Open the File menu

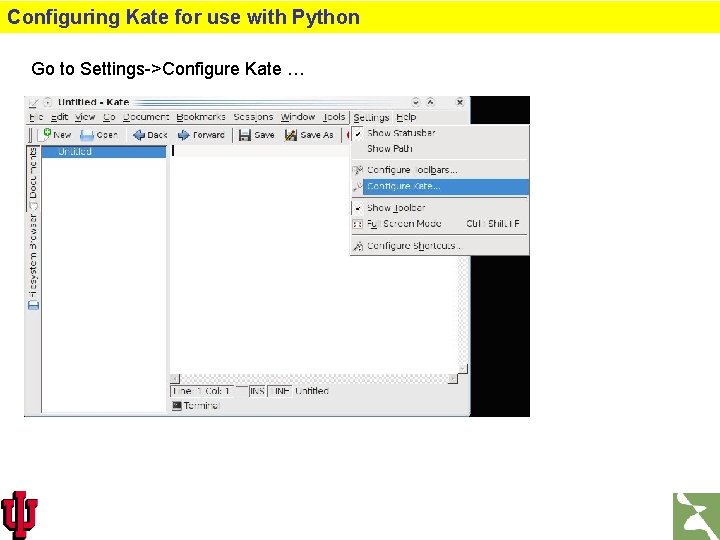[36, 117]
